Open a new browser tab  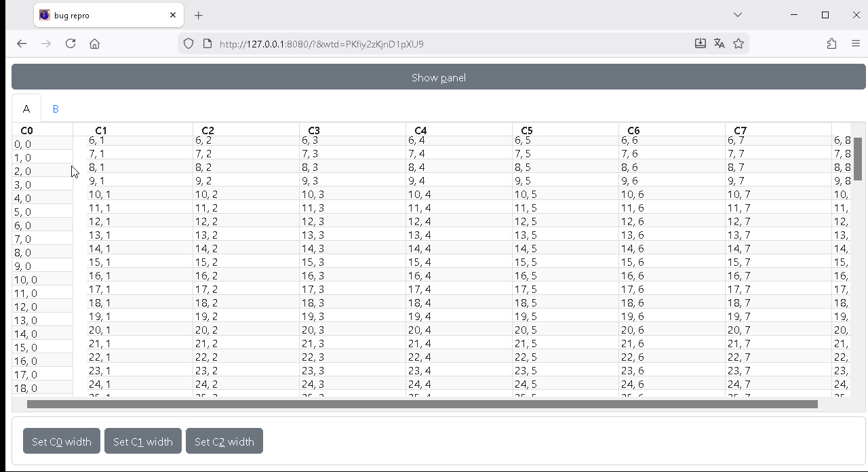(198, 15)
